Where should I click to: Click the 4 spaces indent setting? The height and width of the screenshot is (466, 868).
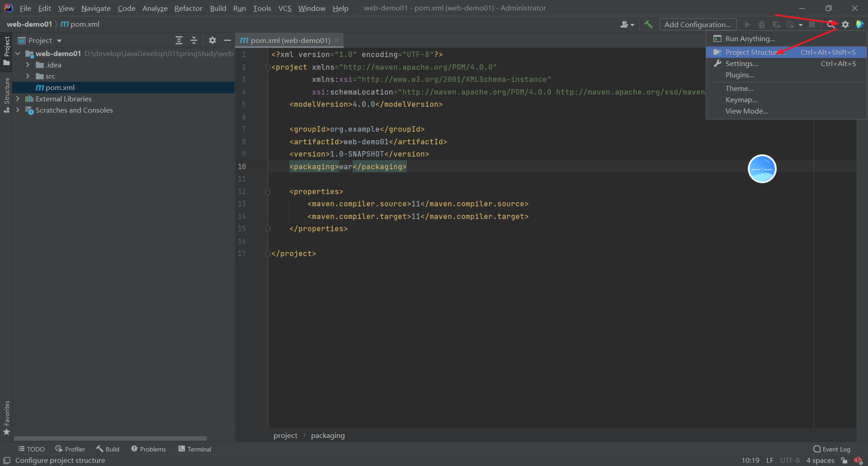click(x=820, y=461)
